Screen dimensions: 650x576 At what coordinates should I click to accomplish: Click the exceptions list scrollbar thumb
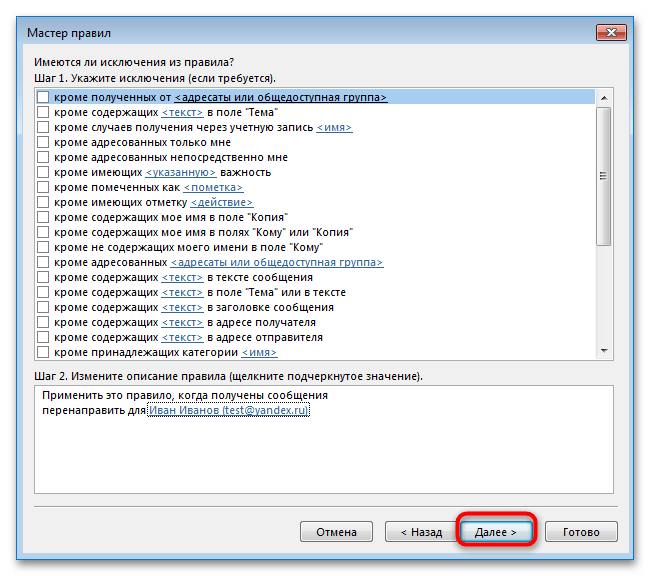click(604, 176)
